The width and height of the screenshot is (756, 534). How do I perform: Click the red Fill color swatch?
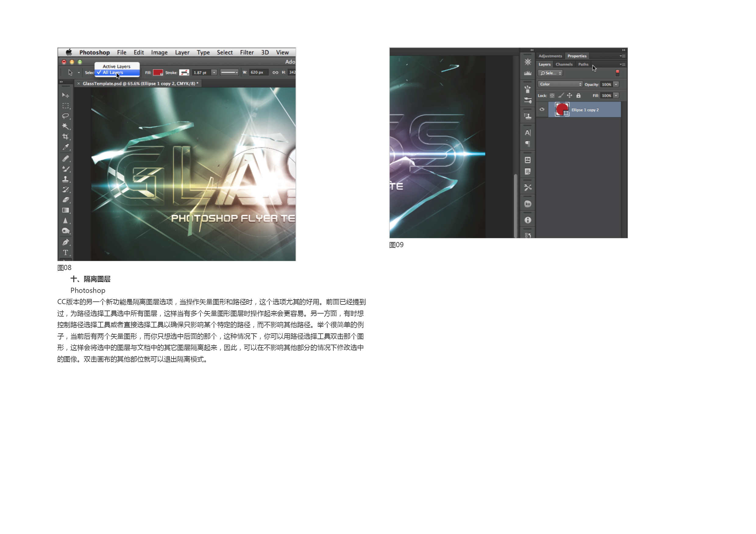[158, 72]
